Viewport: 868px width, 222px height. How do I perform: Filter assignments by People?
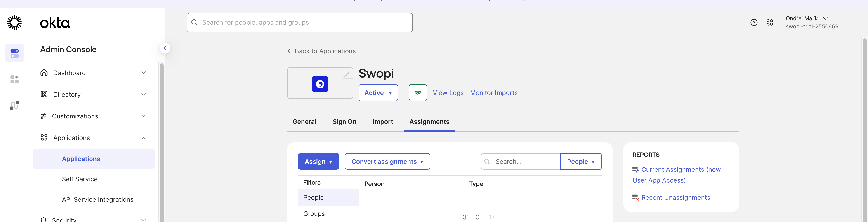328,197
